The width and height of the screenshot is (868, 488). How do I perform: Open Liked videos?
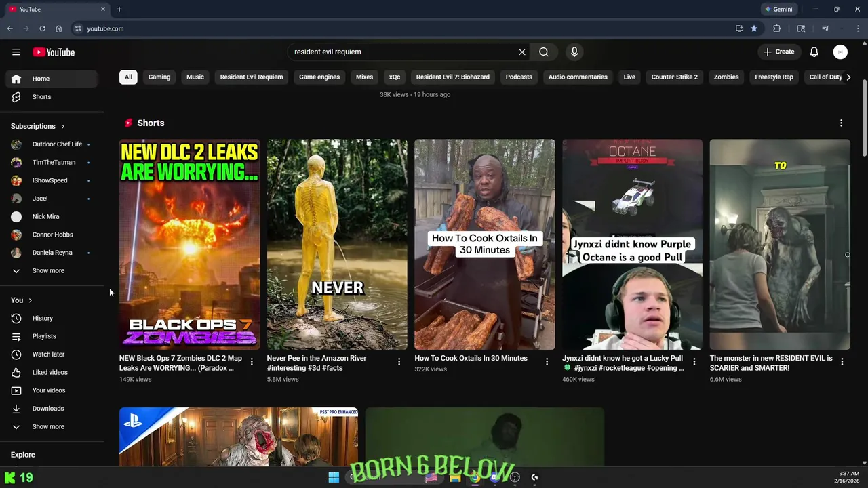pos(52,372)
